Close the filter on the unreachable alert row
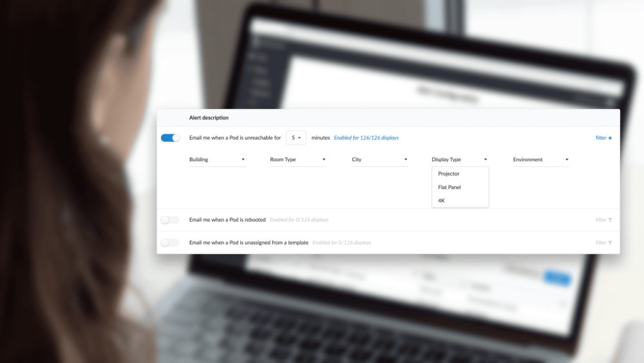 pyautogui.click(x=604, y=138)
